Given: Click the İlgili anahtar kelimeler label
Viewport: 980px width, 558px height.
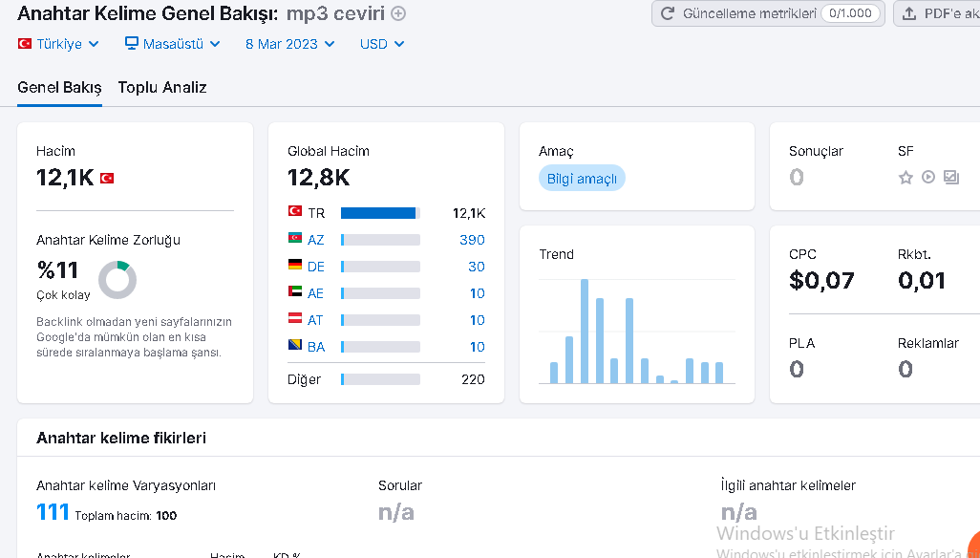Looking at the screenshot, I should point(788,485).
